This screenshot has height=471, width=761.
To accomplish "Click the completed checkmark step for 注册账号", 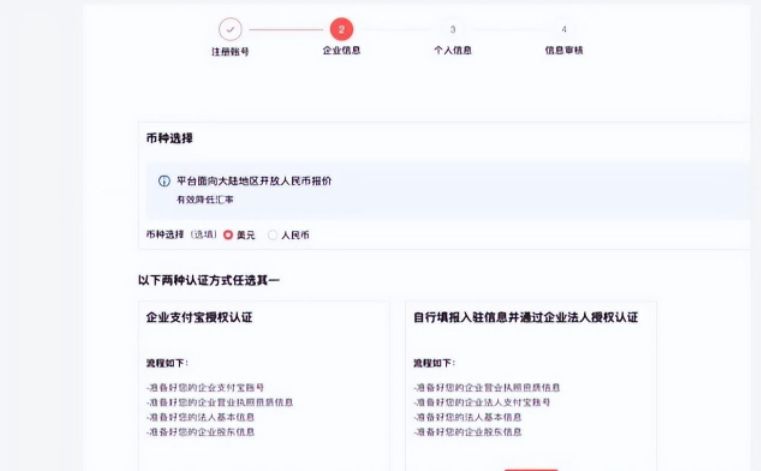I will (230, 29).
